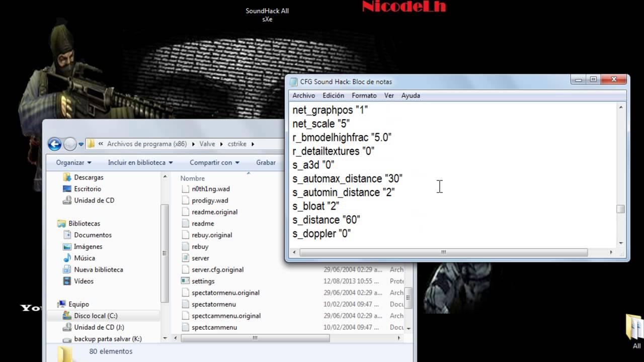This screenshot has height=362, width=644.
Task: Open the Ayuda menu in Bloc de notas
Action: pos(411,95)
